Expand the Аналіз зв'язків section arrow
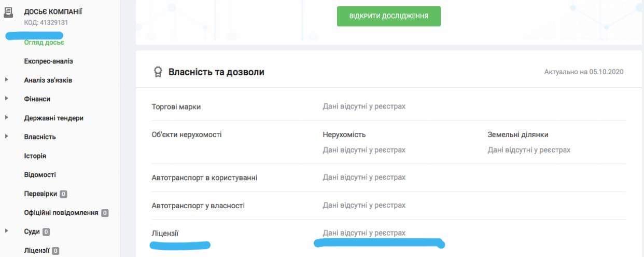 tap(7, 80)
